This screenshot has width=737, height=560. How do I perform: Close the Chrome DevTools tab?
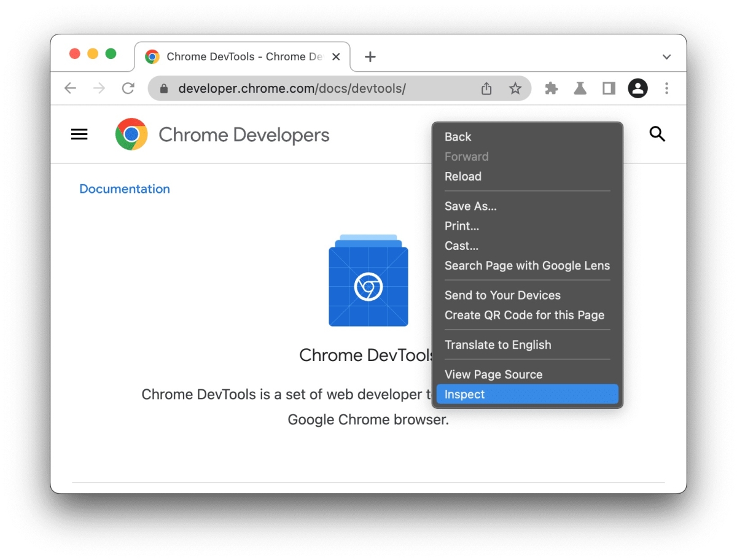[x=336, y=56]
